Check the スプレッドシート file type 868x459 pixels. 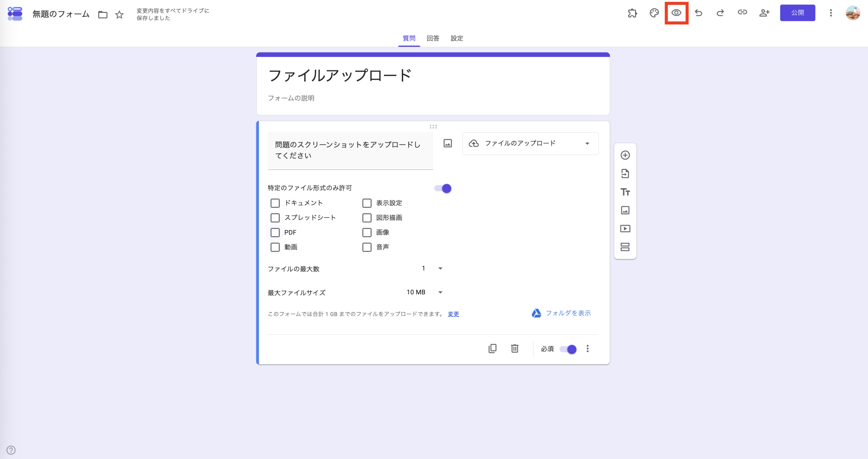tap(275, 218)
